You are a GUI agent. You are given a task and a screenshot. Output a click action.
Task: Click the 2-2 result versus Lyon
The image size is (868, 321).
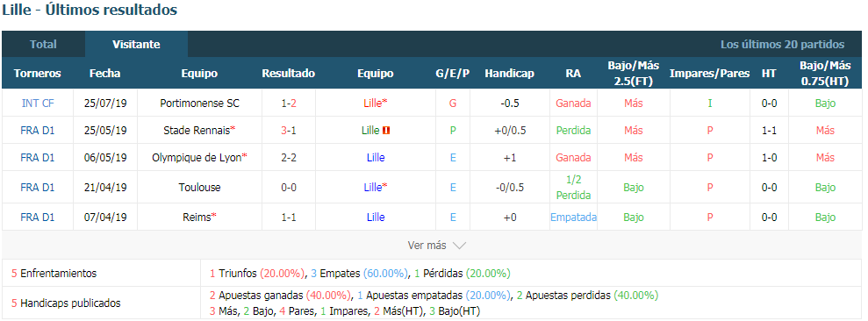click(289, 158)
